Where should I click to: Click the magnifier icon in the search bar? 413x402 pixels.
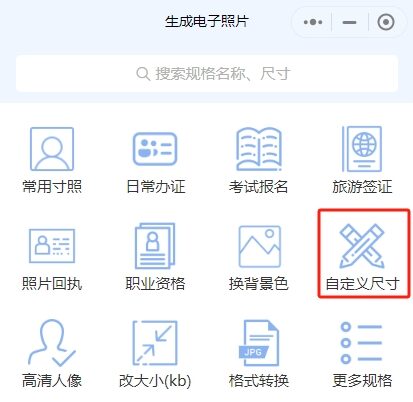tap(143, 74)
